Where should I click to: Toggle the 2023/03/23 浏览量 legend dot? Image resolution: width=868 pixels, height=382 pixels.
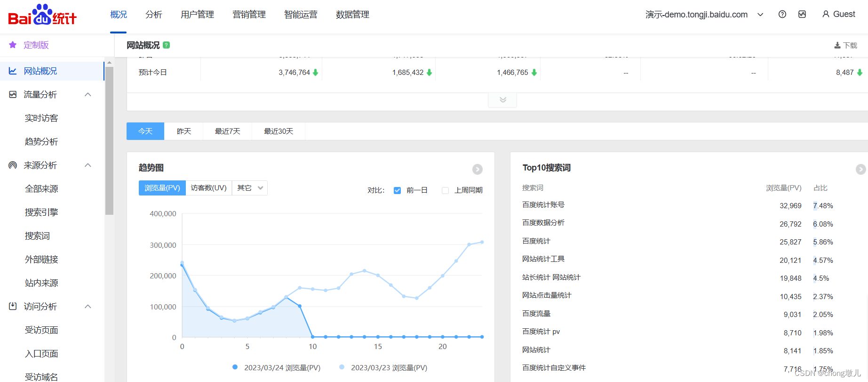pos(342,367)
